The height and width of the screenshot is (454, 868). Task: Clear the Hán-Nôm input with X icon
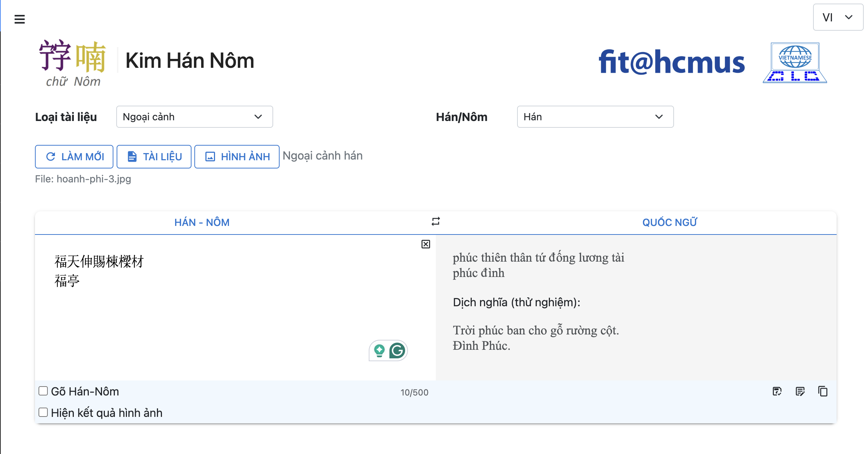pyautogui.click(x=425, y=244)
